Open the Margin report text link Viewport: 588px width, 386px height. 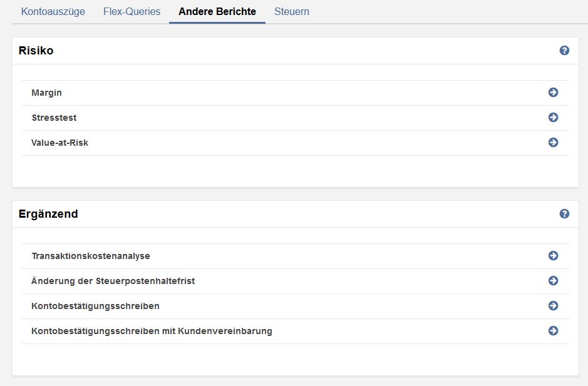[x=47, y=93]
